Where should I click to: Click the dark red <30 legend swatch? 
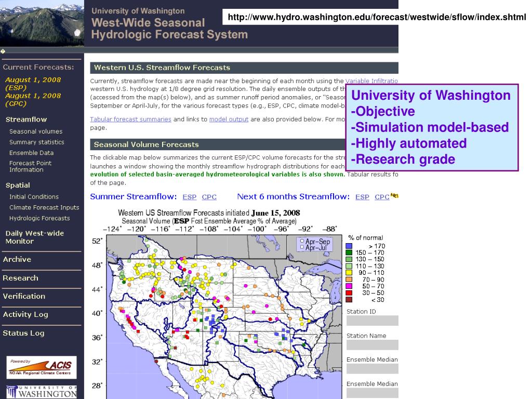coord(349,300)
